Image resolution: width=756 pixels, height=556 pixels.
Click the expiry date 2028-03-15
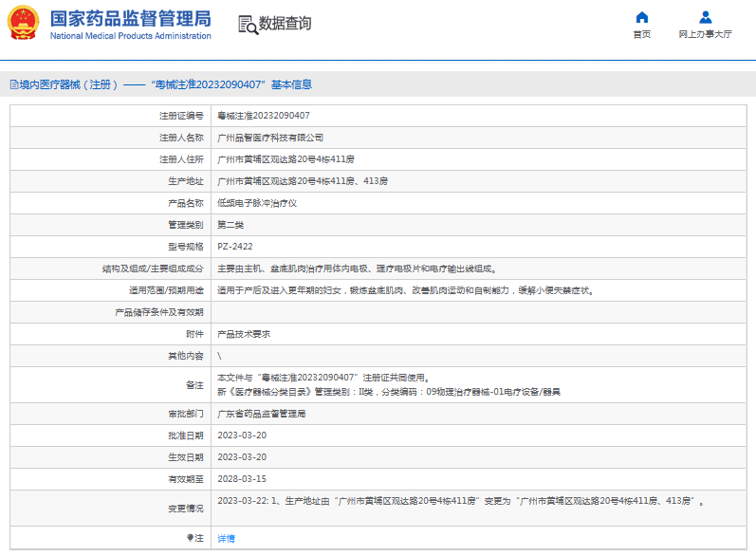pyautogui.click(x=242, y=479)
